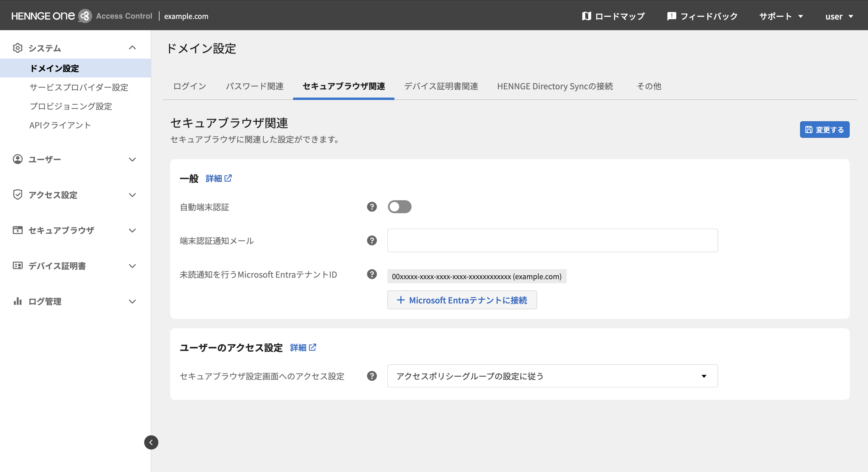Select the セキュアブラウザ関連 tab
The height and width of the screenshot is (472, 868).
pos(344,86)
